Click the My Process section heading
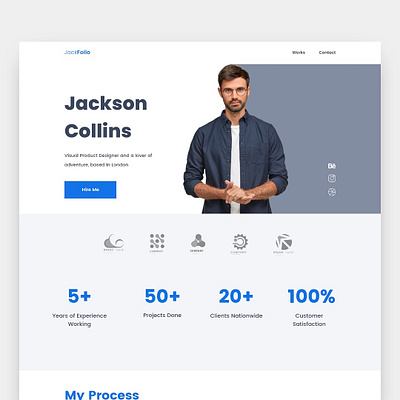The height and width of the screenshot is (400, 400). tap(102, 395)
